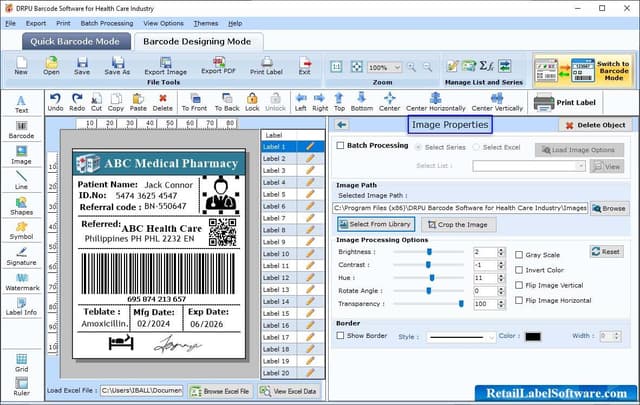640x405 pixels.
Task: Open the Batch Processing menu
Action: [x=107, y=22]
